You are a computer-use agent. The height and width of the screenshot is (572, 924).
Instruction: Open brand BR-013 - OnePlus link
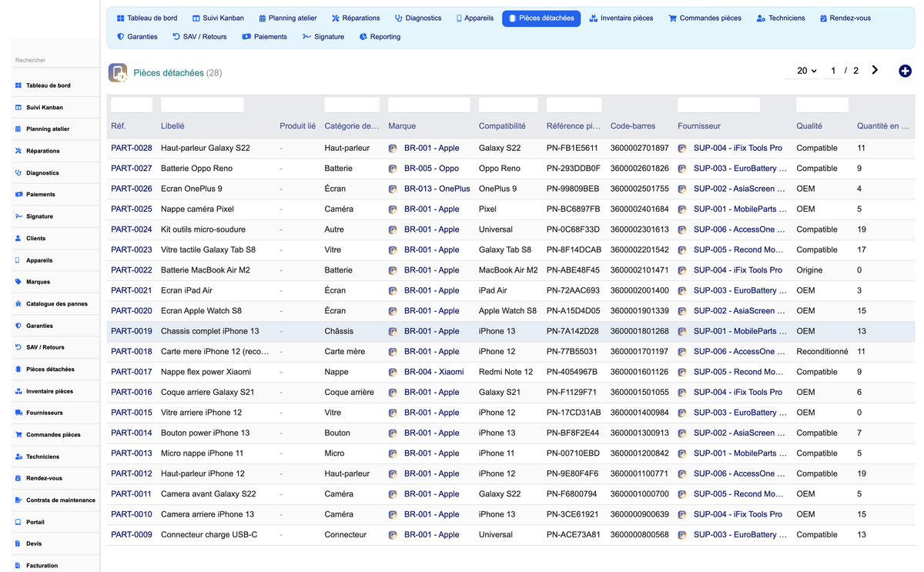point(437,189)
